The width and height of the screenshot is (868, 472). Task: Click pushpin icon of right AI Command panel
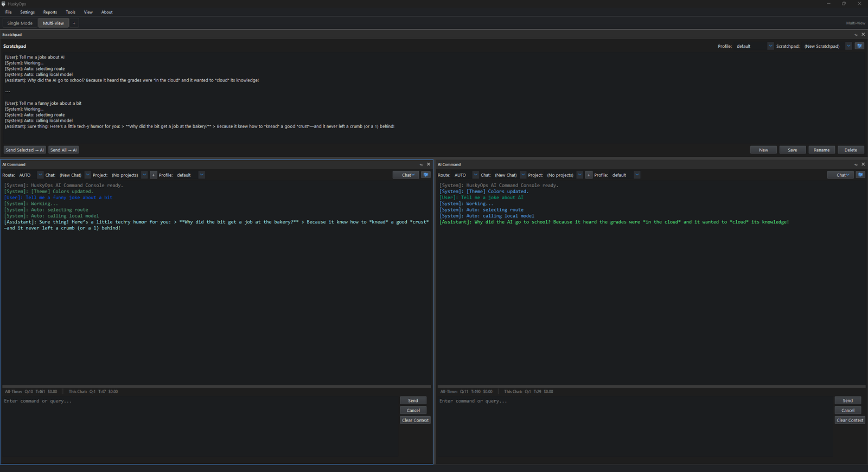pyautogui.click(x=856, y=164)
